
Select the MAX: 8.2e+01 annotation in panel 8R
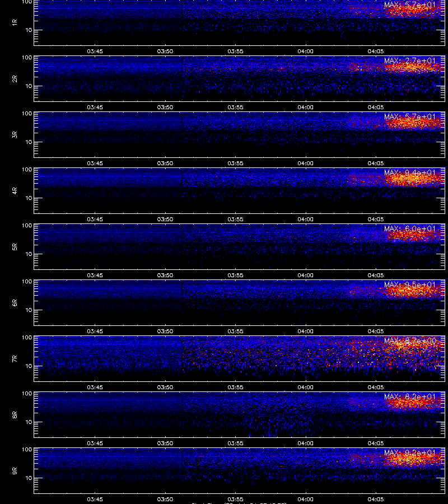tap(410, 396)
